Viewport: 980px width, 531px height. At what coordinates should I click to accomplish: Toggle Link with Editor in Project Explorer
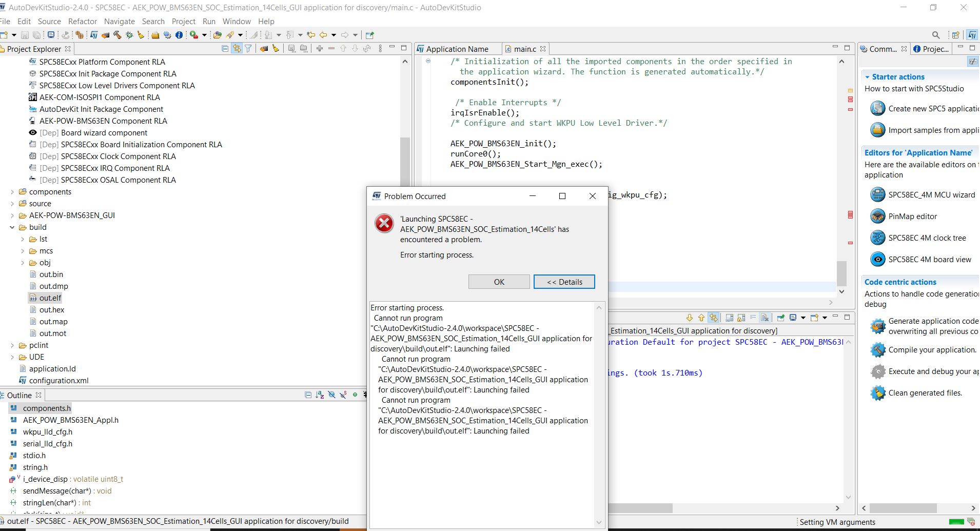[x=238, y=48]
